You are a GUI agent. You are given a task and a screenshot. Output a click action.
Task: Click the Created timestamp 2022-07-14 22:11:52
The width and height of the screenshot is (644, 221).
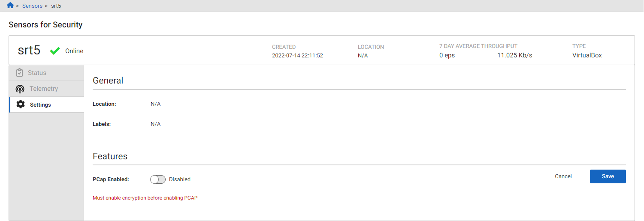tap(297, 56)
